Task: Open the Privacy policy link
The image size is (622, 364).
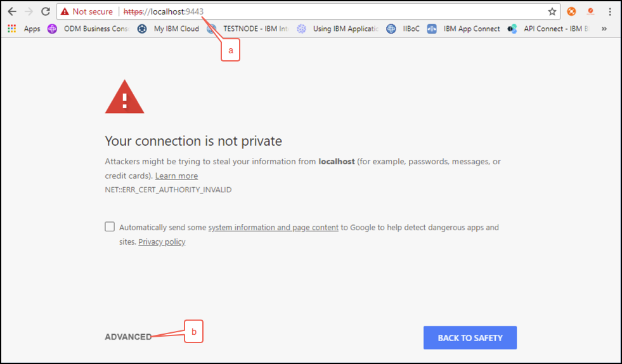Action: click(162, 242)
